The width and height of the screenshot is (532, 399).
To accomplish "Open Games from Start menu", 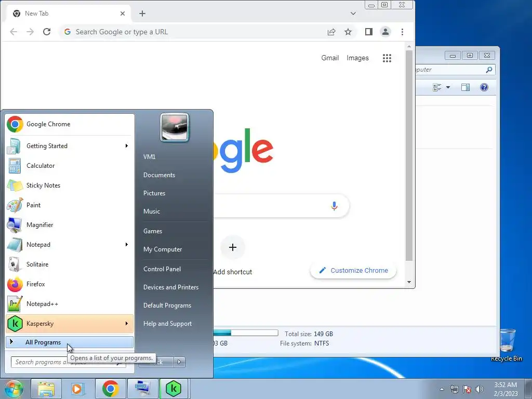I will (x=153, y=231).
